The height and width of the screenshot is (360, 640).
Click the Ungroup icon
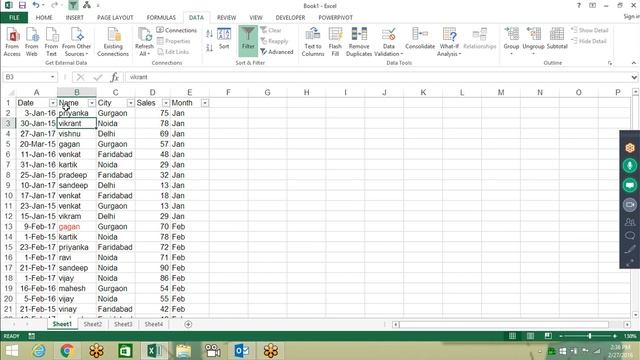tap(533, 41)
